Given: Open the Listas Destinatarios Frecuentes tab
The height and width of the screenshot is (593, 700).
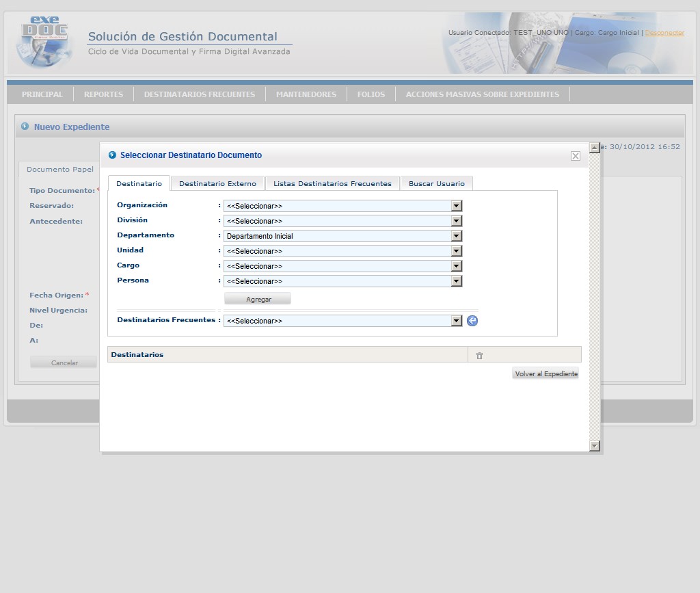Looking at the screenshot, I should pyautogui.click(x=332, y=183).
